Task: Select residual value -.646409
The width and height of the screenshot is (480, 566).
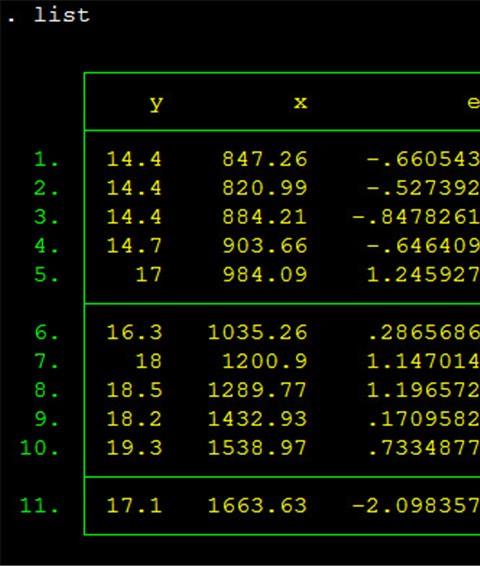Action: point(423,246)
